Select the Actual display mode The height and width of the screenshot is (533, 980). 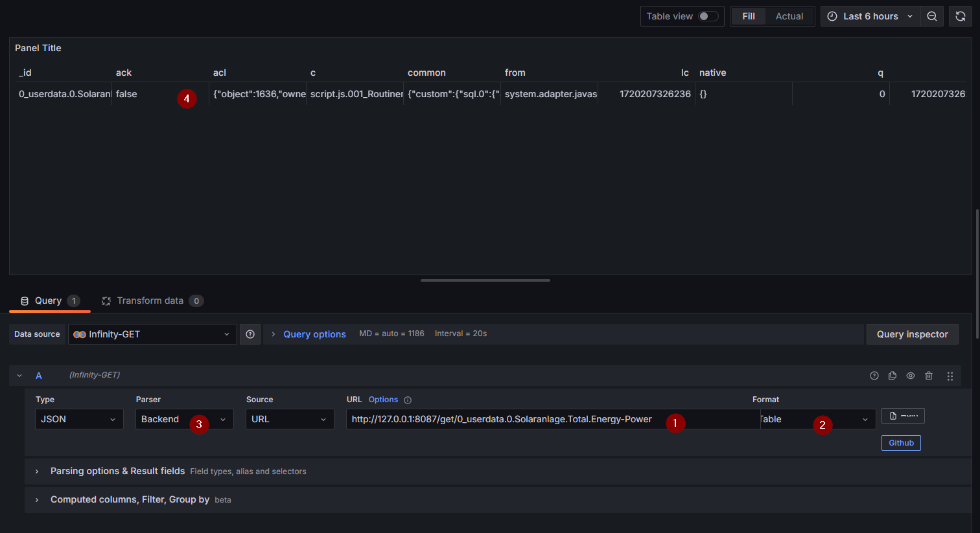789,16
